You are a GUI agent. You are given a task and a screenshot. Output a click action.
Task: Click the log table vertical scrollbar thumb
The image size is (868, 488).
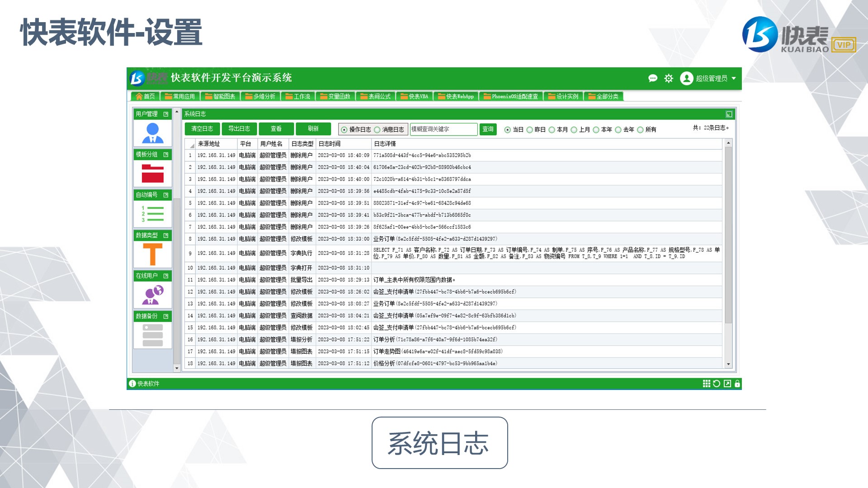coord(728,235)
